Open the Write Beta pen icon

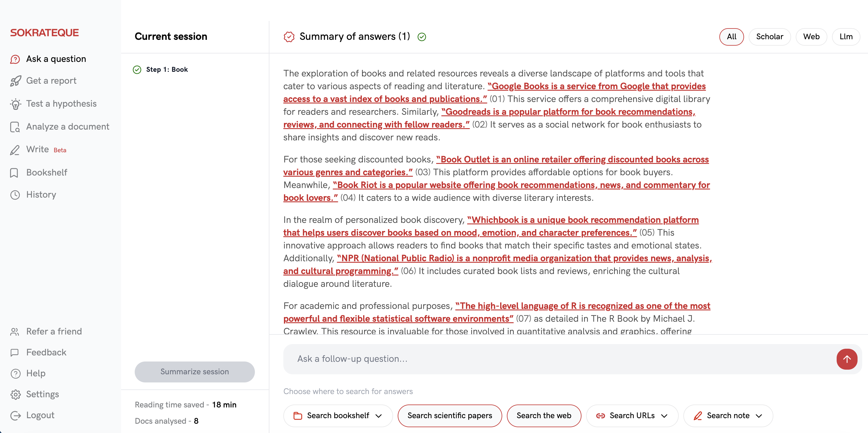(15, 150)
